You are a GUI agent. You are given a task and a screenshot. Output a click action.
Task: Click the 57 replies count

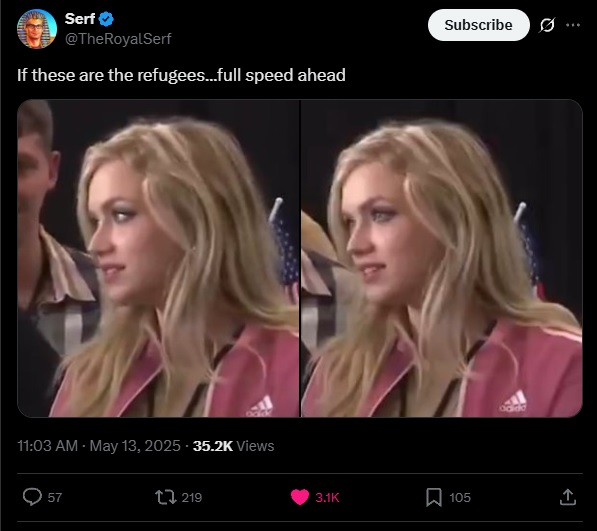[x=55, y=498]
